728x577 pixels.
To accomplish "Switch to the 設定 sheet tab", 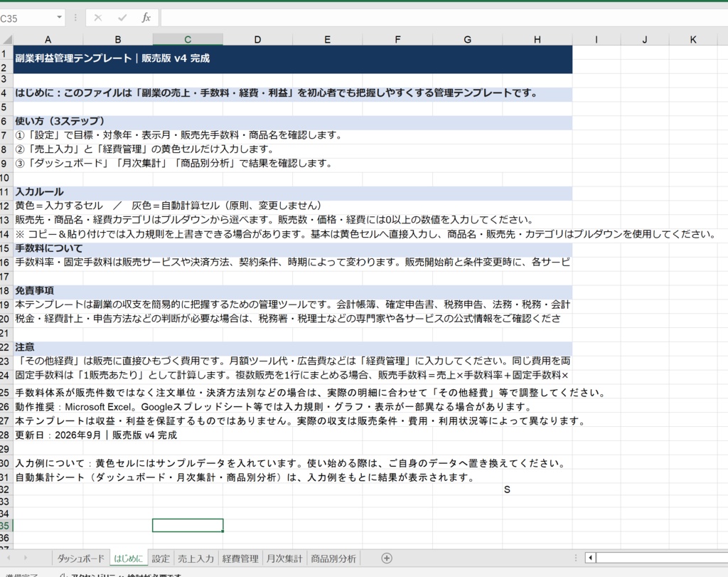I will pyautogui.click(x=161, y=559).
